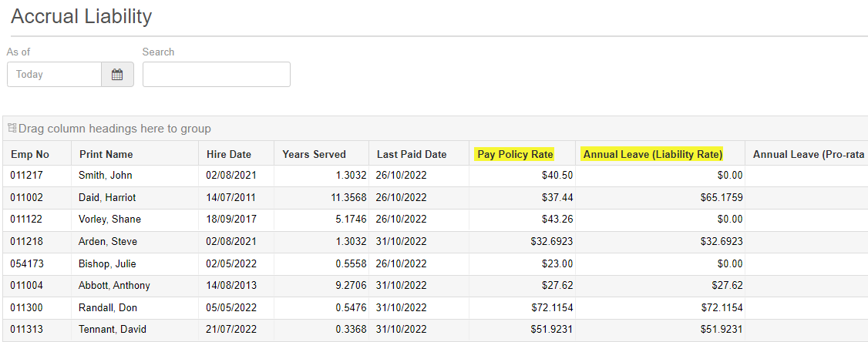Screen dimensions: 868x342
Task: Select the Daid, Harriot row
Action: 107,197
